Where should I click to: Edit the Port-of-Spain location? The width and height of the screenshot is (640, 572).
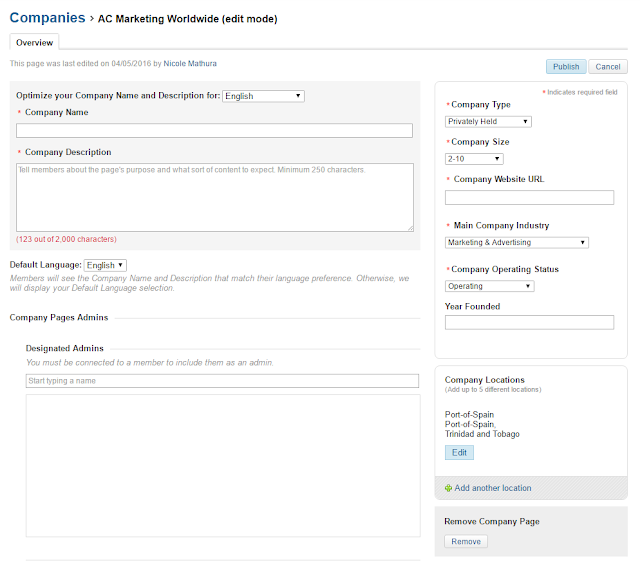point(459,452)
